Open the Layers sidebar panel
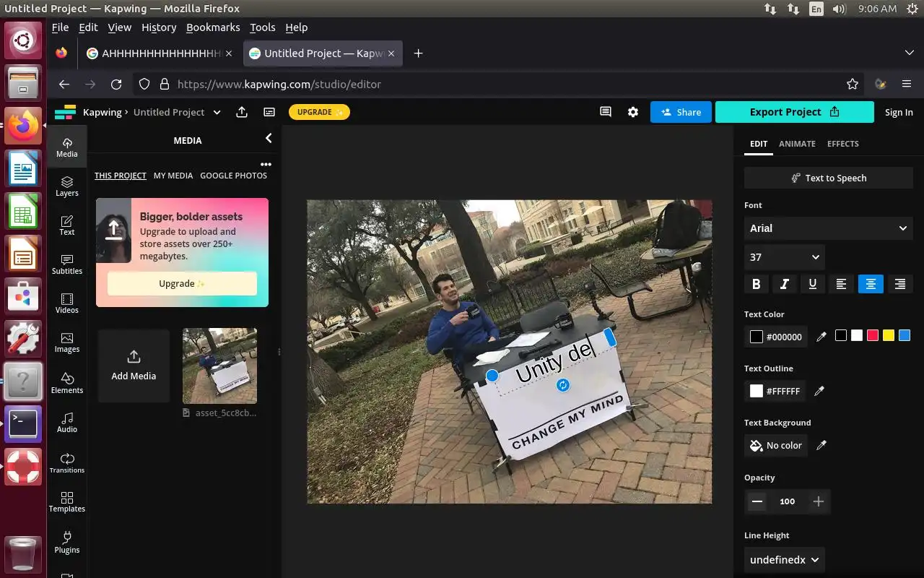 click(x=66, y=186)
